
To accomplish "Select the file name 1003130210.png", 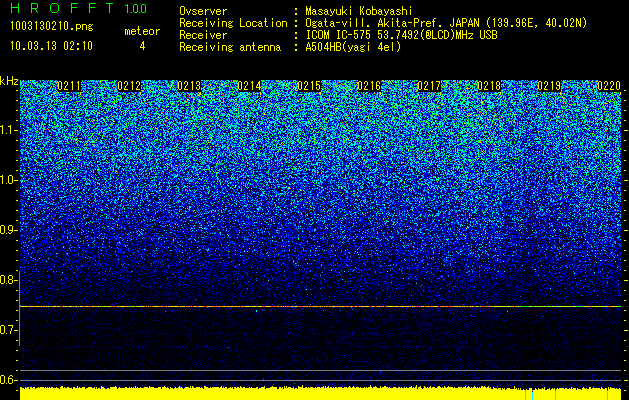I will point(51,26).
